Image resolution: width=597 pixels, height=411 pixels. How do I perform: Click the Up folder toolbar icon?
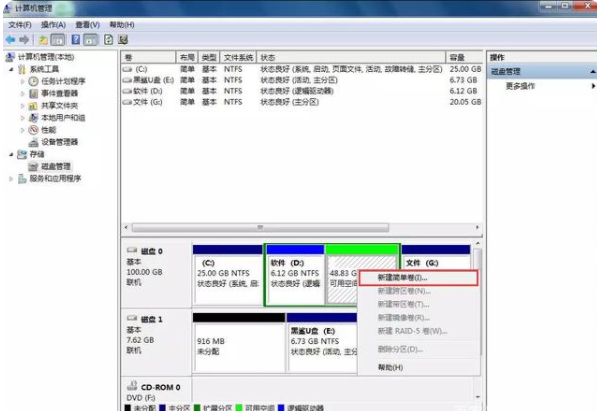pyautogui.click(x=43, y=40)
